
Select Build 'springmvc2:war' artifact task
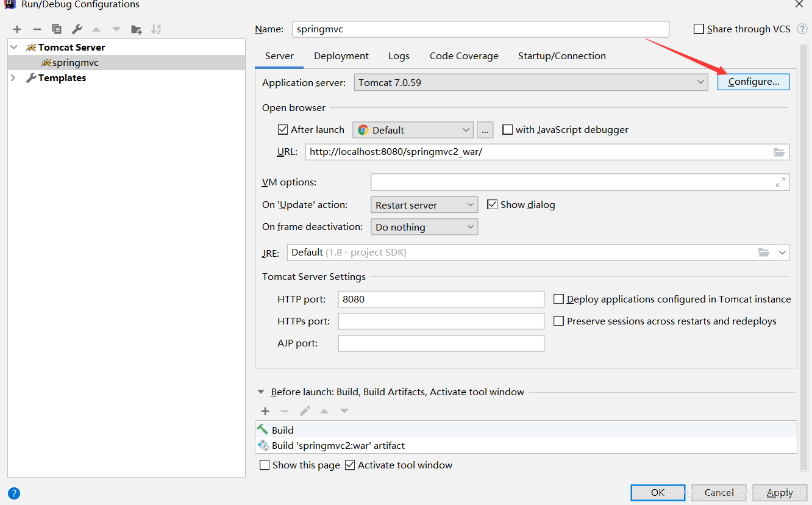526,445
